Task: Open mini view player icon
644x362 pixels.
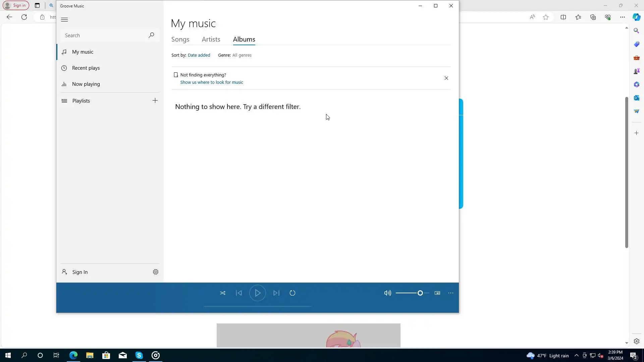Action: point(437,293)
